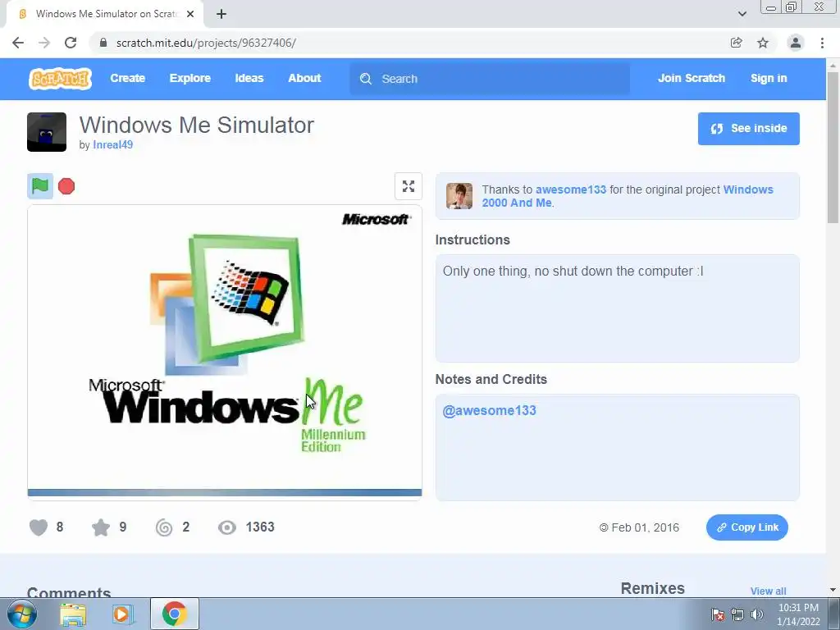Reload the current page
840x630 pixels.
pyautogui.click(x=71, y=43)
